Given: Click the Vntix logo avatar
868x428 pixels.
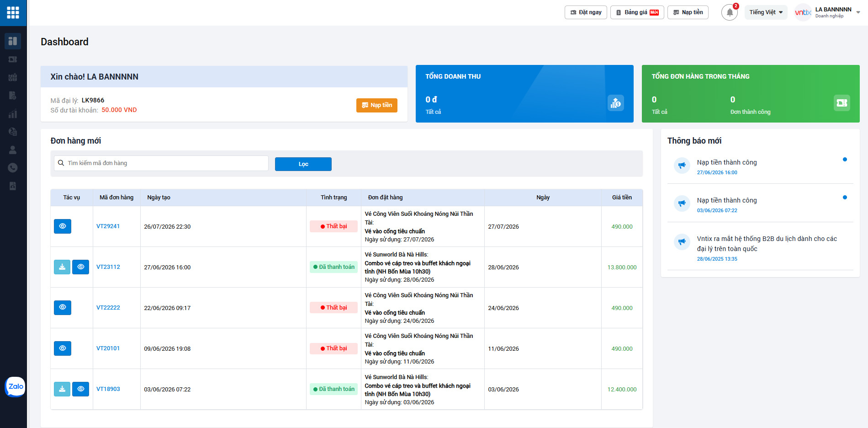Looking at the screenshot, I should pyautogui.click(x=803, y=12).
